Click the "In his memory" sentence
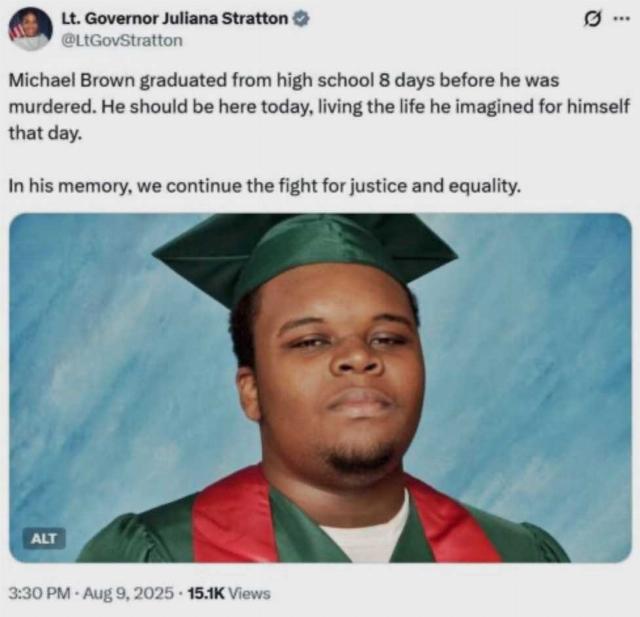The image size is (640, 617). (x=265, y=186)
